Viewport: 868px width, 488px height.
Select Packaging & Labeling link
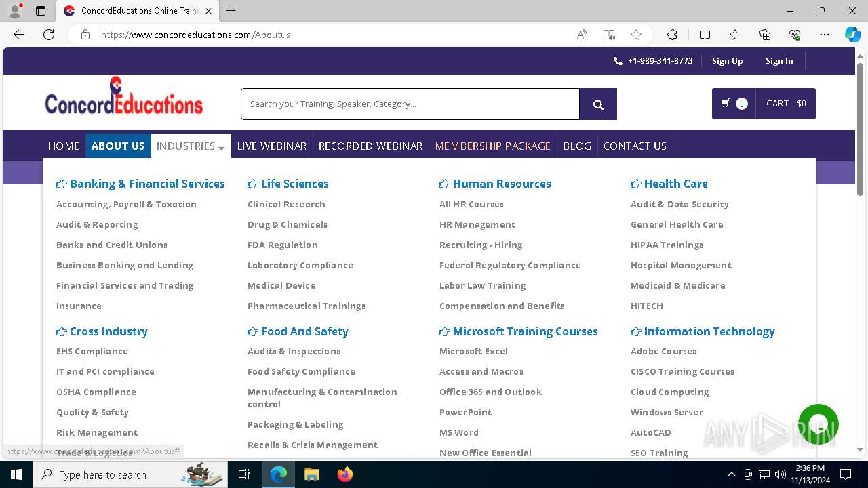tap(295, 424)
